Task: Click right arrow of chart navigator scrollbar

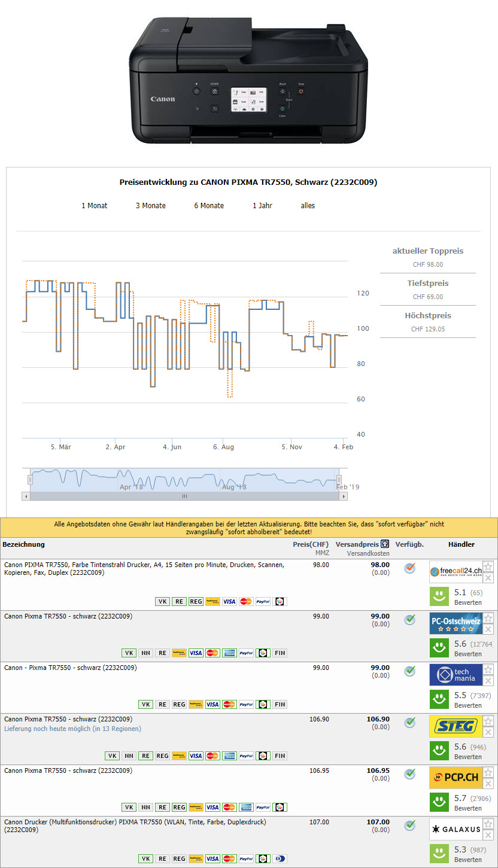Action: (344, 497)
